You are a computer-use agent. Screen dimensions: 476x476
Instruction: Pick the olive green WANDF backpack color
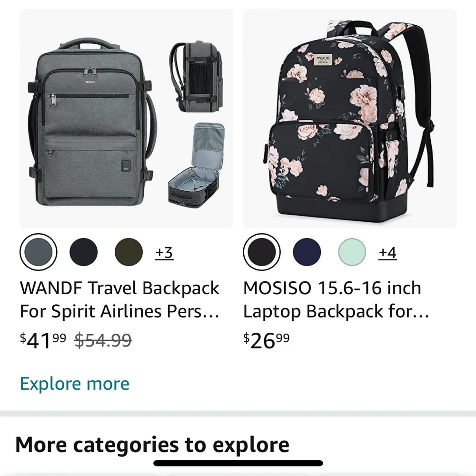coord(129,252)
